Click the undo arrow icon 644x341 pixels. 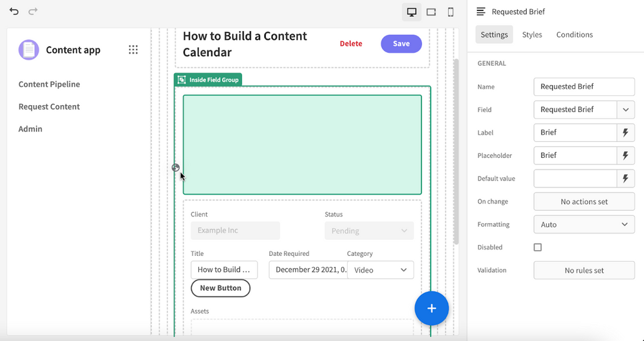click(x=14, y=12)
